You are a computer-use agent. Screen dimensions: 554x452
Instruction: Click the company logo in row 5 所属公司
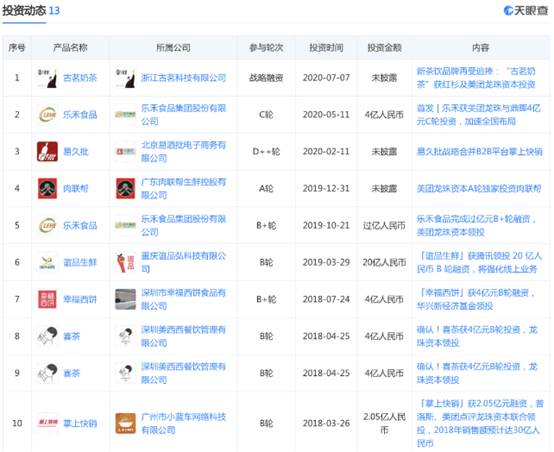125,225
